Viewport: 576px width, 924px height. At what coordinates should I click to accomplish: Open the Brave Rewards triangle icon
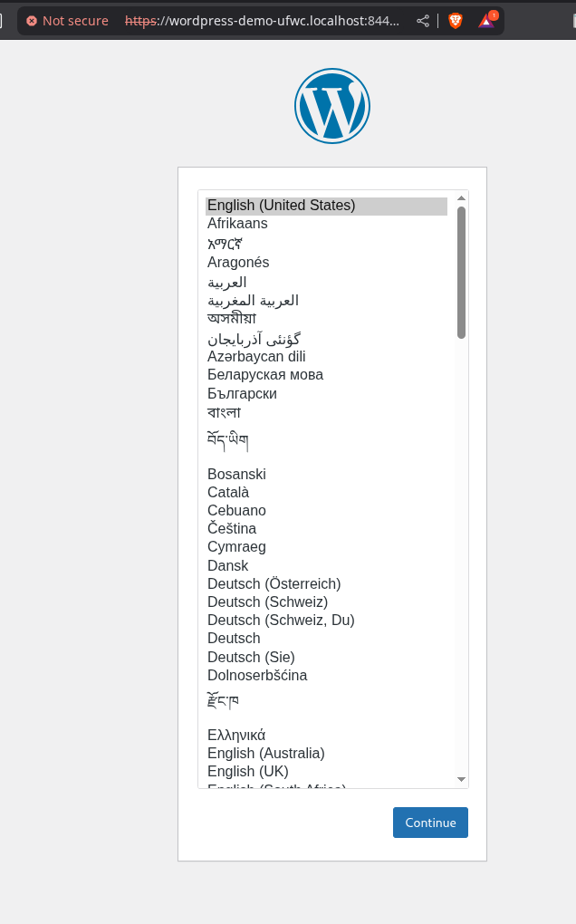tap(487, 21)
